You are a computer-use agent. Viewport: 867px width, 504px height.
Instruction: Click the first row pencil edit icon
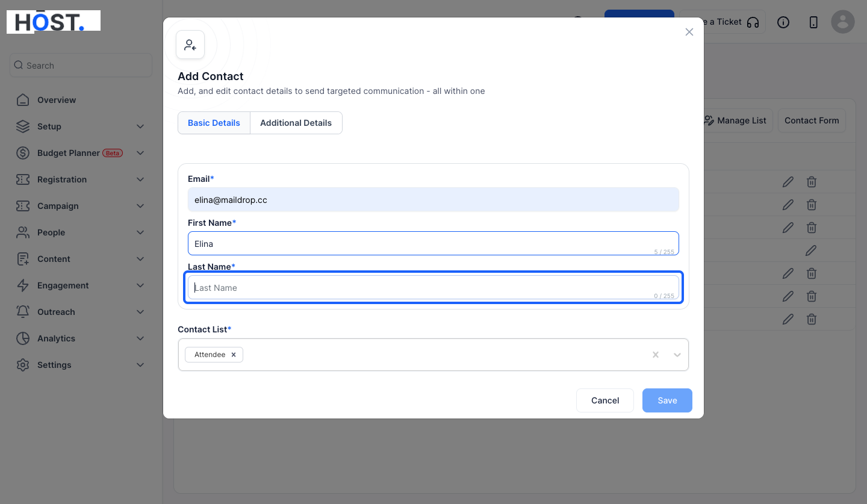click(788, 181)
